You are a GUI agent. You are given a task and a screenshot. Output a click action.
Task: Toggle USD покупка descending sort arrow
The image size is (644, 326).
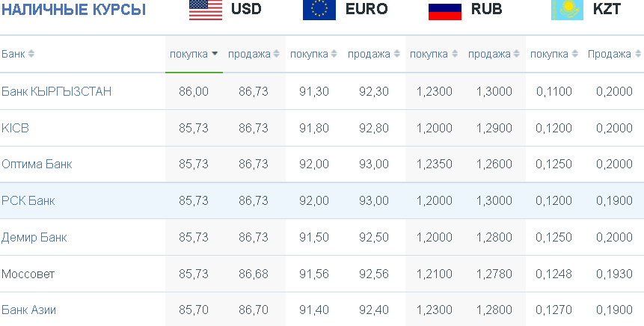point(215,54)
